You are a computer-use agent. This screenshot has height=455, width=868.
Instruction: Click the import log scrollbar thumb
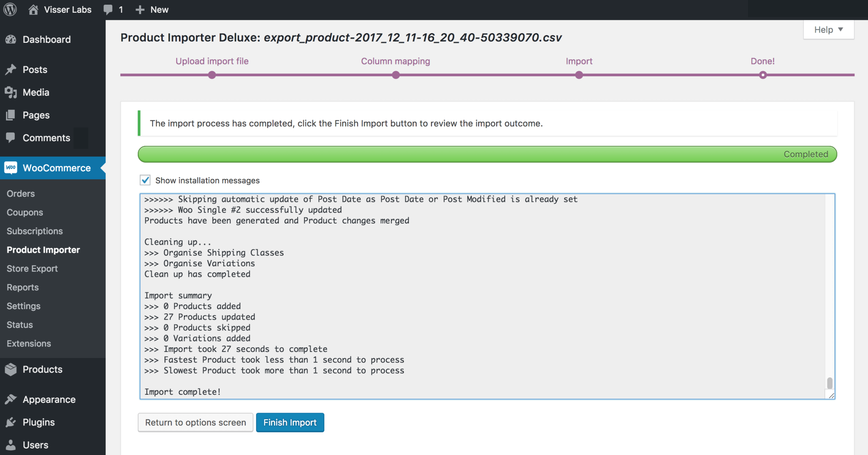(x=829, y=383)
